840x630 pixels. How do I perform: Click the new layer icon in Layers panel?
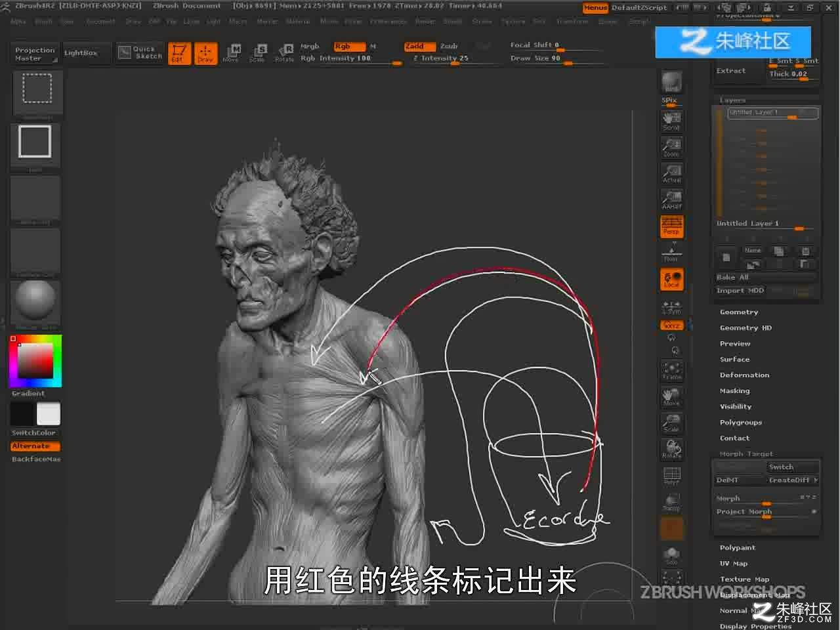[726, 257]
